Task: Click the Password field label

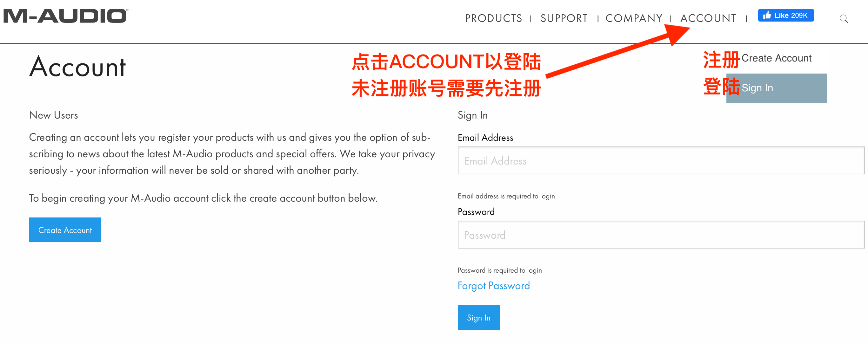Action: (476, 212)
